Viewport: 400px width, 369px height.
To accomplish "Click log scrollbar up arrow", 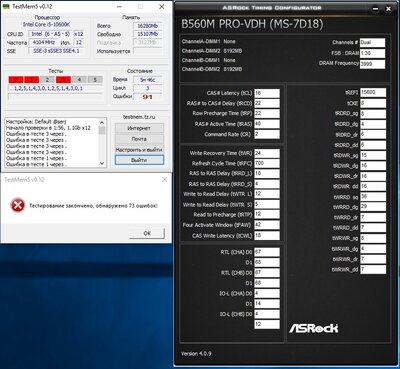I will click(102, 122).
